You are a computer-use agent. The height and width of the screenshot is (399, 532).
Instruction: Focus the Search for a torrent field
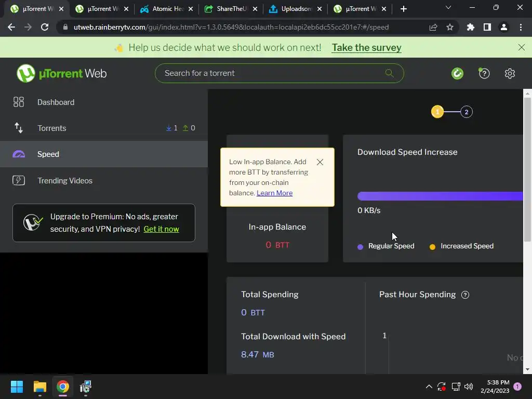point(279,73)
